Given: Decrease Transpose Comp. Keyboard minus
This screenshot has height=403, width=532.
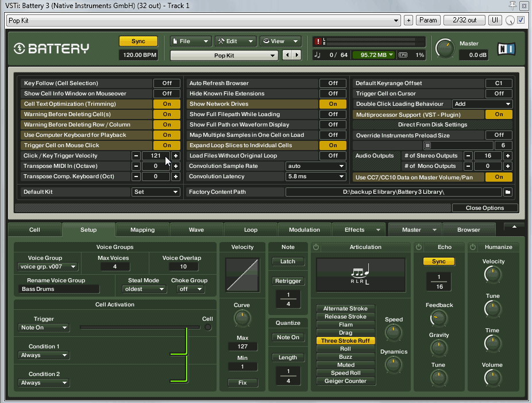Looking at the screenshot, I should point(136,176).
